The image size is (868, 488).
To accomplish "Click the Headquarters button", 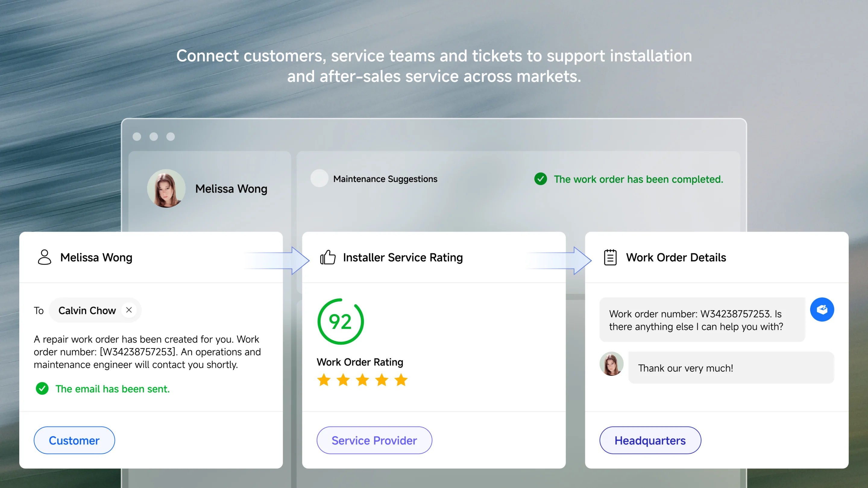I will click(x=650, y=440).
